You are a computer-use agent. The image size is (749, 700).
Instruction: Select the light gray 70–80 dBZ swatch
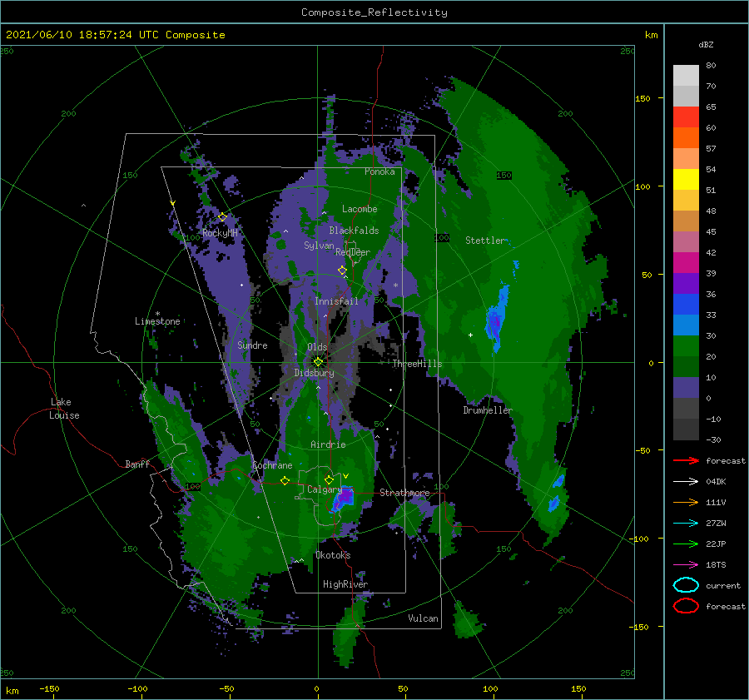click(686, 76)
